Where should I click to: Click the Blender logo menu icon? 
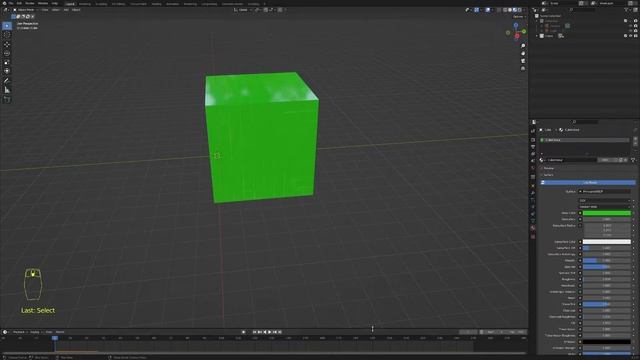tap(4, 3)
